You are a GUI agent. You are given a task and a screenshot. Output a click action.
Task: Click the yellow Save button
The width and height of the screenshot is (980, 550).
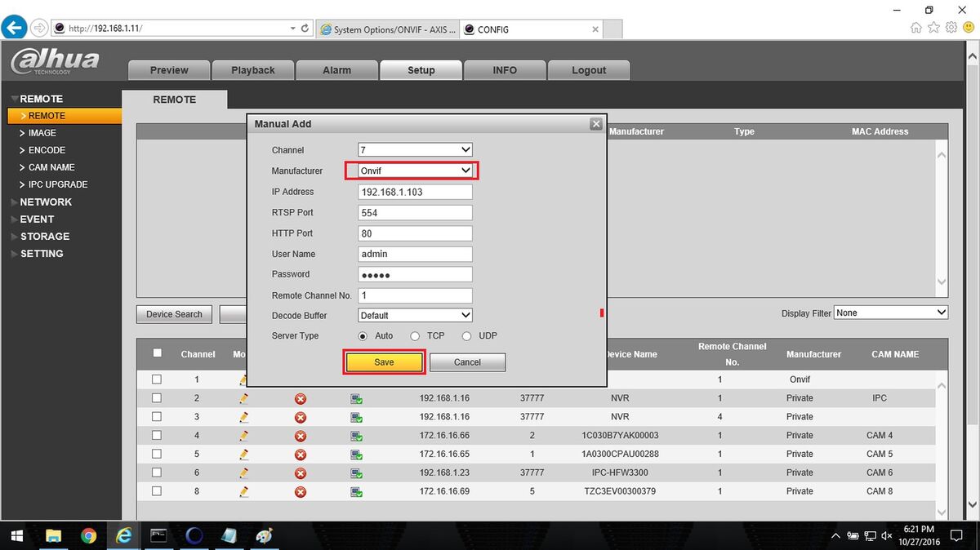[384, 362]
